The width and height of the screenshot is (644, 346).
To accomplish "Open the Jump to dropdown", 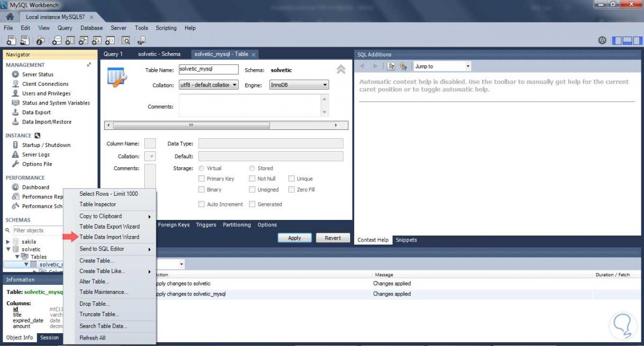I will click(442, 67).
